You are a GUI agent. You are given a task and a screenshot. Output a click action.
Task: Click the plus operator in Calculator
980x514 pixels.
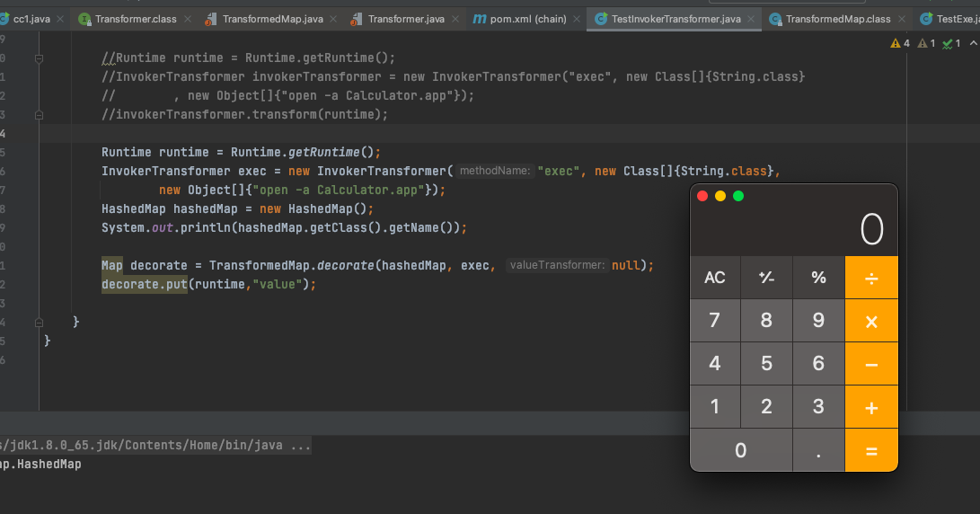871,407
